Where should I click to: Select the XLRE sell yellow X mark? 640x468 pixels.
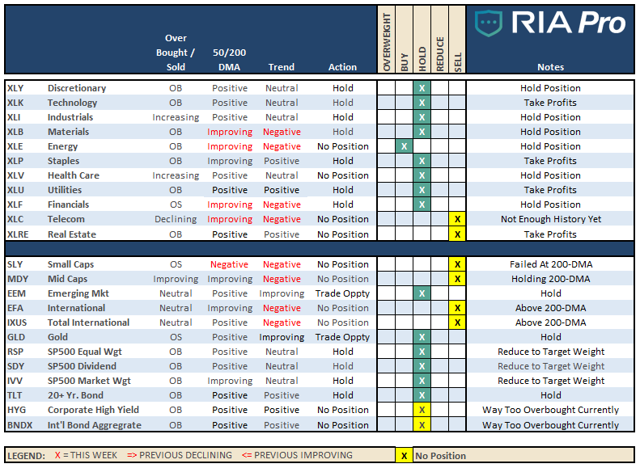pos(457,235)
